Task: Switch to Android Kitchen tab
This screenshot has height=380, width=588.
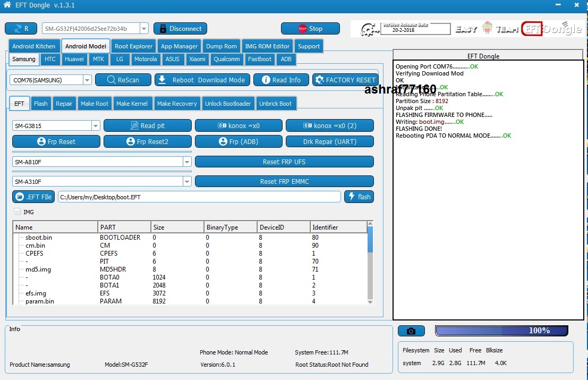Action: click(34, 46)
